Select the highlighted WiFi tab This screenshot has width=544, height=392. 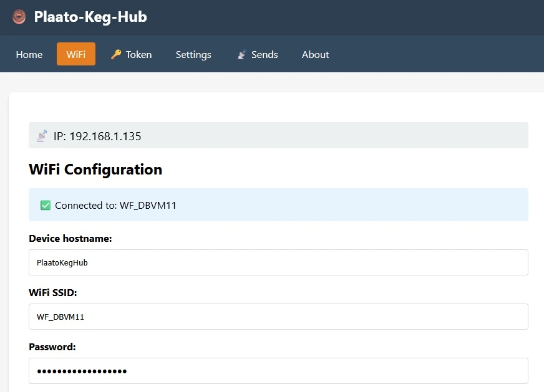(x=76, y=54)
